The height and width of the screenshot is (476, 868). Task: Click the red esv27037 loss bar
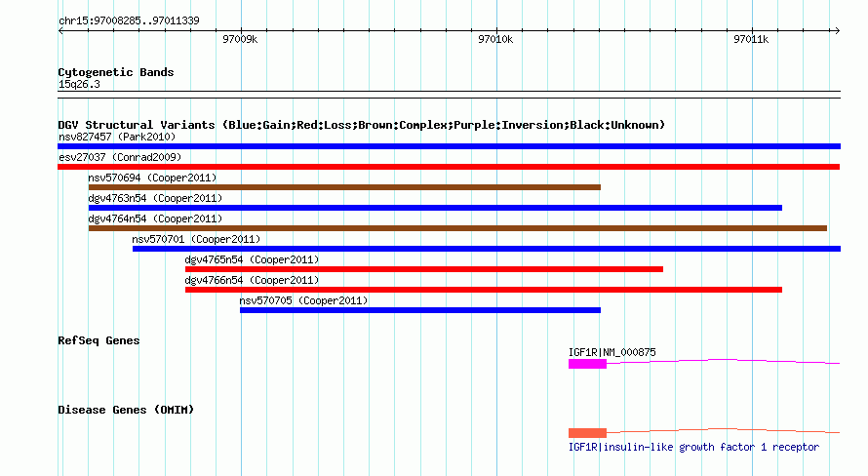pyautogui.click(x=449, y=167)
